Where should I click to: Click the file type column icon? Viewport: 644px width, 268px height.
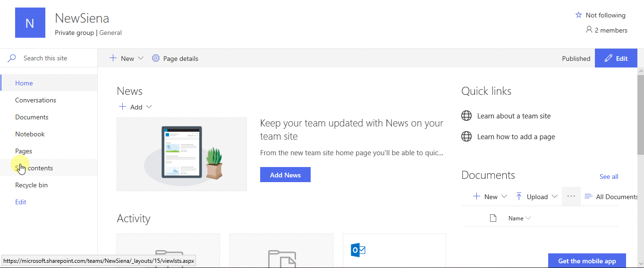[493, 218]
